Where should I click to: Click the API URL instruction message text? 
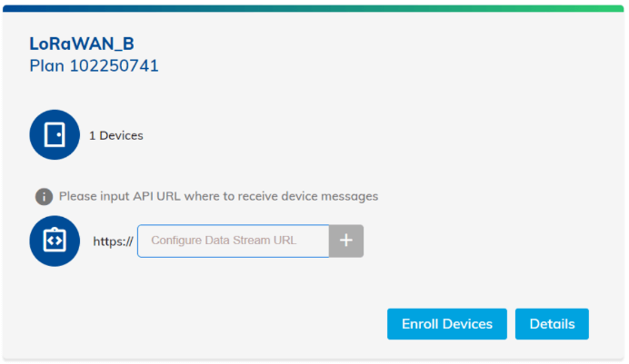click(x=218, y=196)
